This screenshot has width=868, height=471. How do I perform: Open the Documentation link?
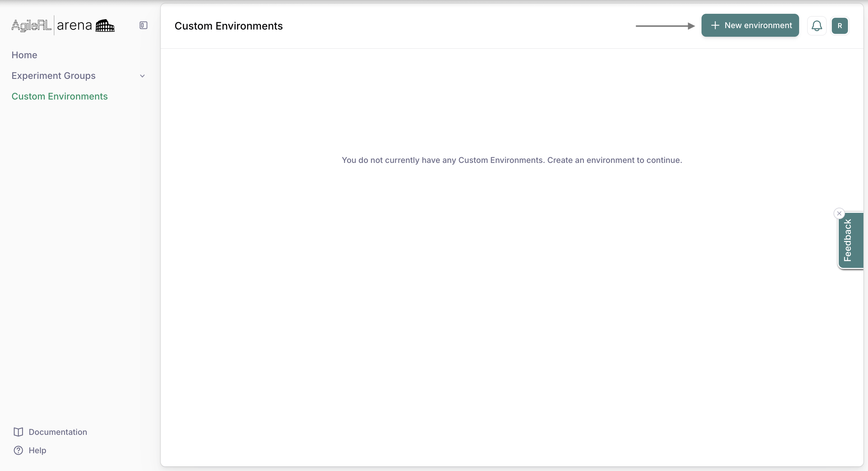(x=57, y=432)
